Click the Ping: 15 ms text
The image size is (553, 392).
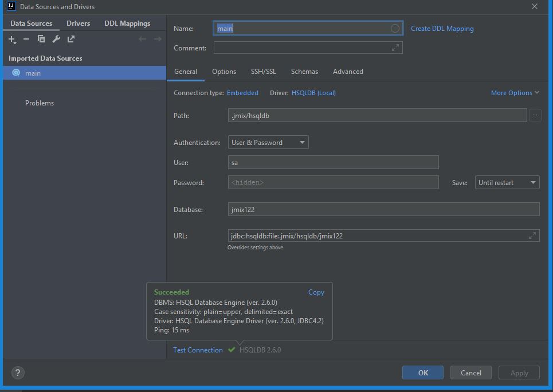click(x=171, y=330)
